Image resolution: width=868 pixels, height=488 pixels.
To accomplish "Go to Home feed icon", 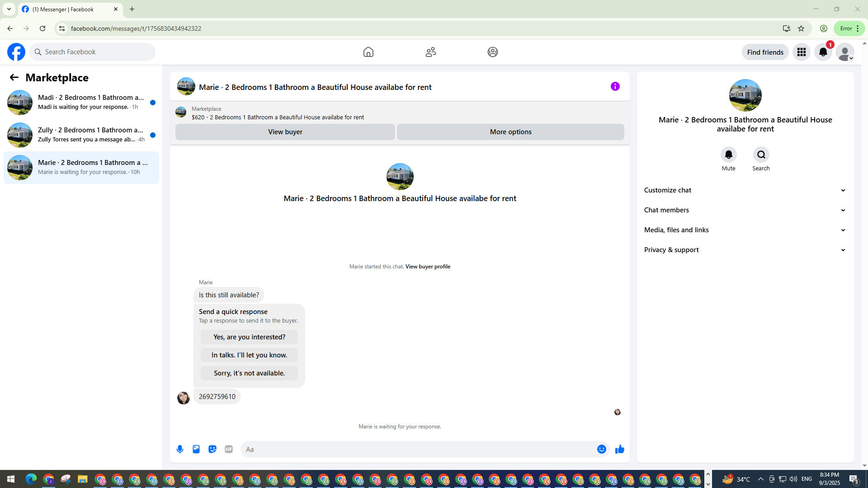I will (x=368, y=52).
